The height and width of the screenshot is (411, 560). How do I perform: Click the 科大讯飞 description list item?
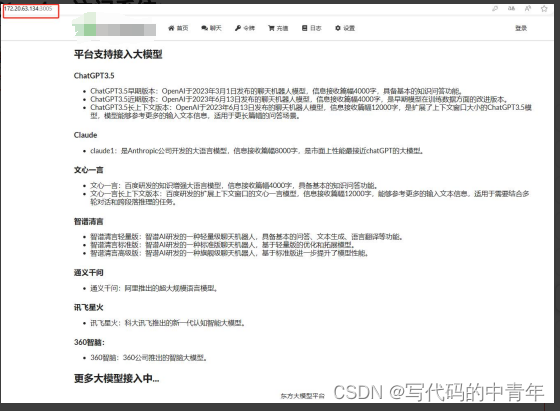[x=168, y=323]
